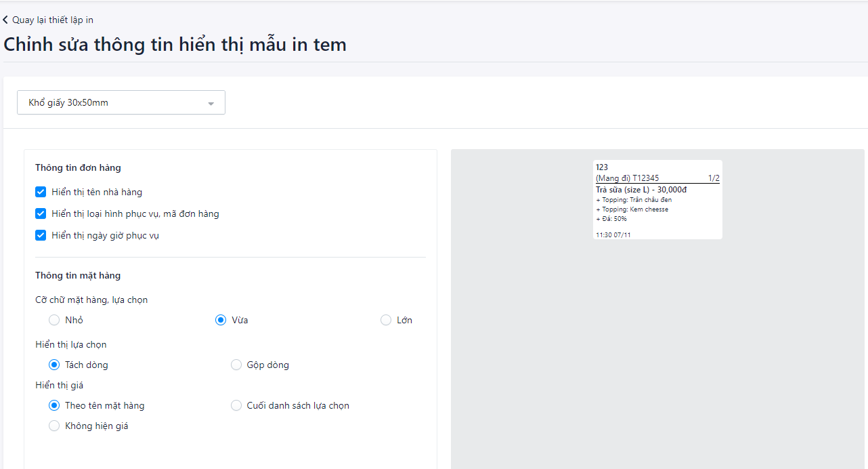Click the paper size dropdown arrow
This screenshot has width=868, height=469.
211,104
